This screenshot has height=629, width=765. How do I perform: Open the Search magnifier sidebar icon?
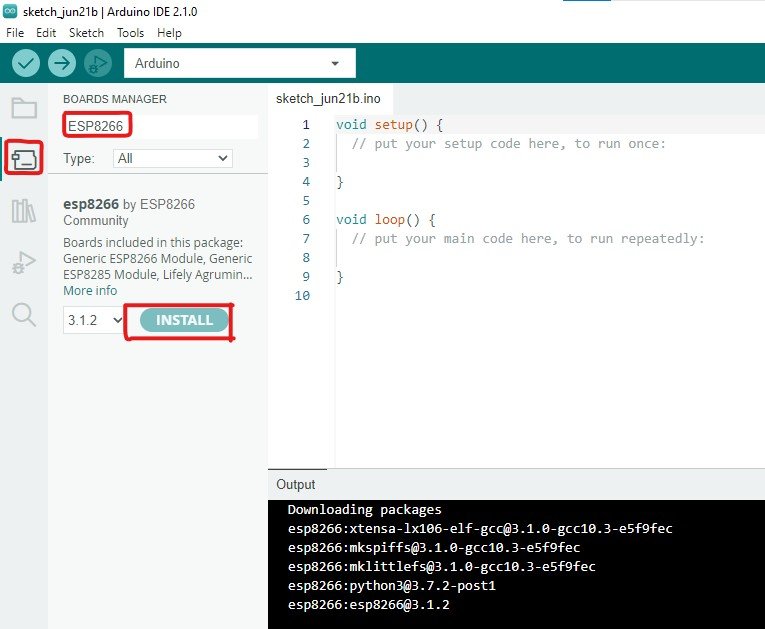(x=24, y=315)
